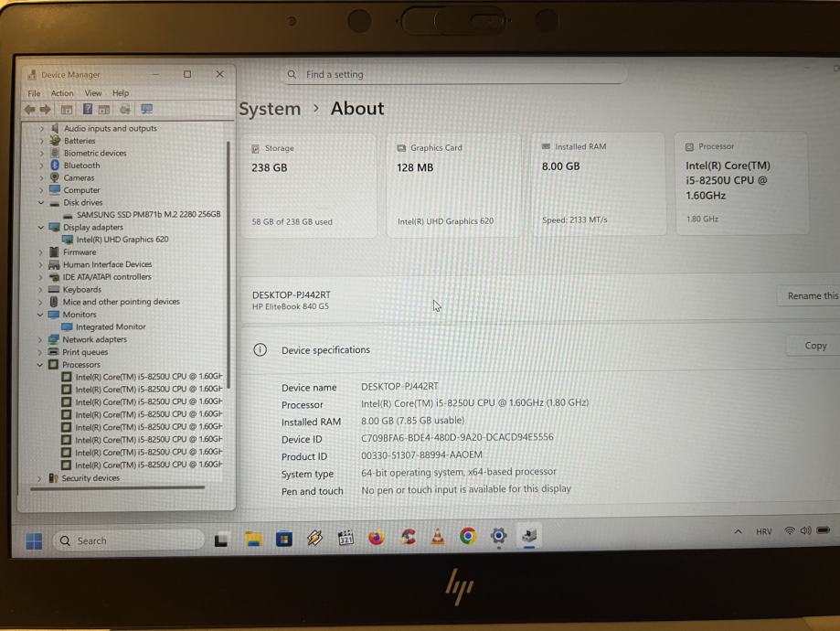This screenshot has height=631, width=840.
Task: Show hidden system tray icons chevron
Action: coord(738,532)
